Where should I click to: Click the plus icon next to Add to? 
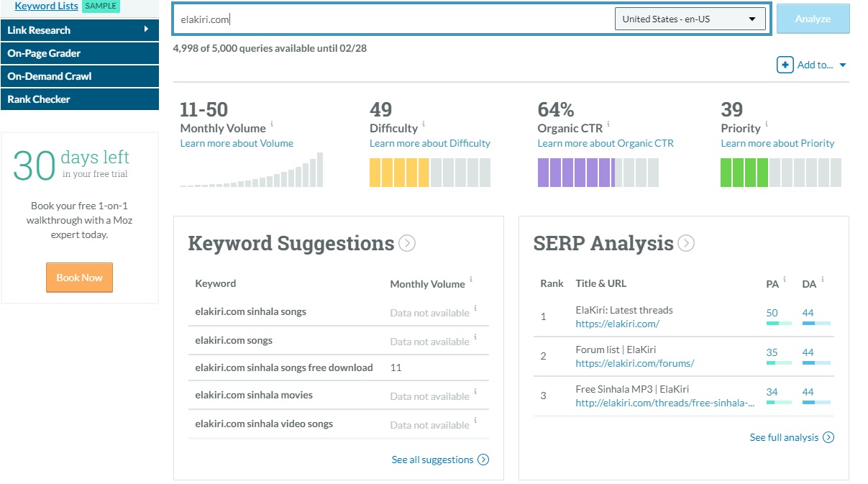[785, 65]
